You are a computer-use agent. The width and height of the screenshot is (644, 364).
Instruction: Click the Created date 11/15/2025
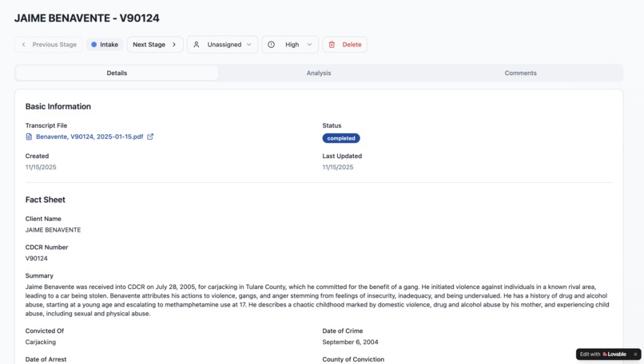41,167
